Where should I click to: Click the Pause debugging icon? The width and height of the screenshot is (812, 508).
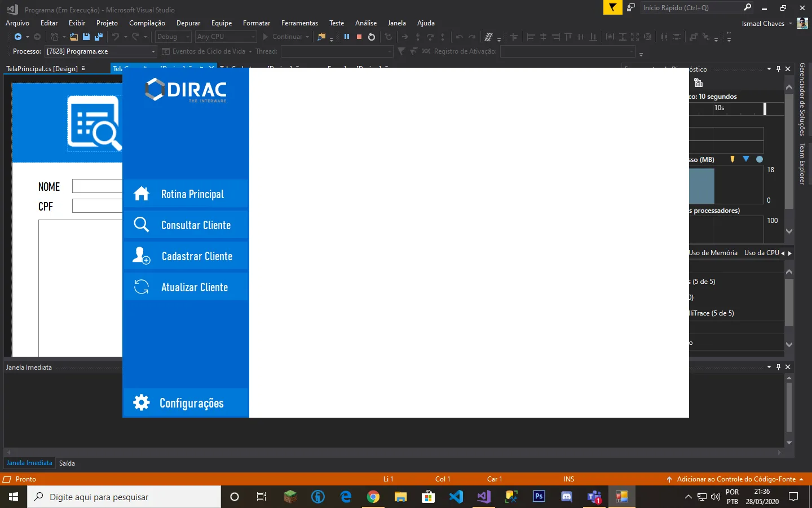point(347,37)
